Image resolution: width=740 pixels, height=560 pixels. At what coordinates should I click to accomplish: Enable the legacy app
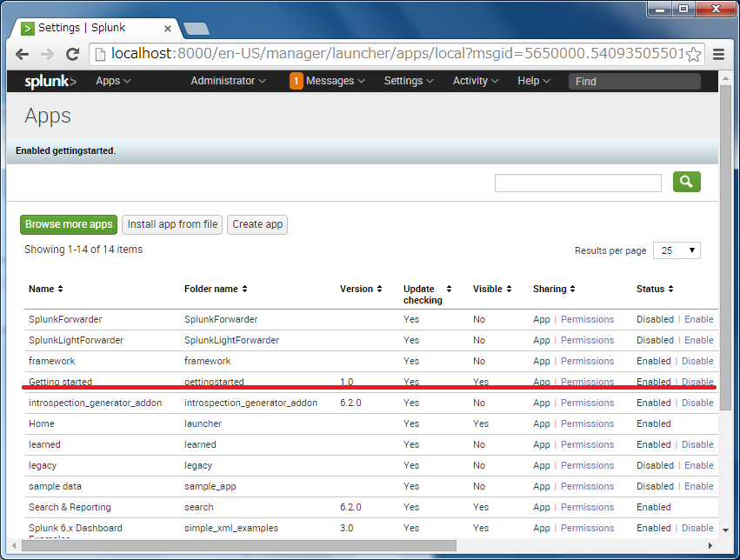(x=699, y=465)
